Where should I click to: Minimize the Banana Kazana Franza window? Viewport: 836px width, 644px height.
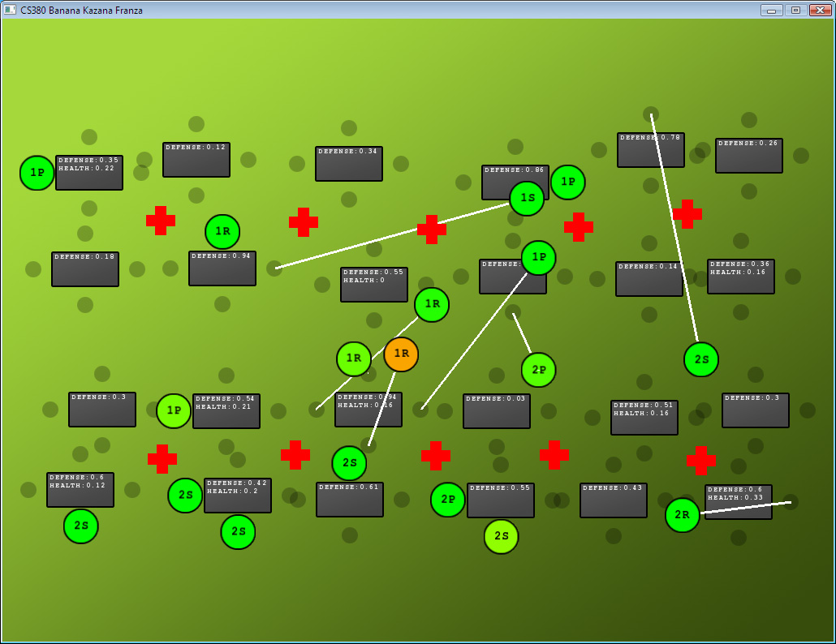click(771, 10)
